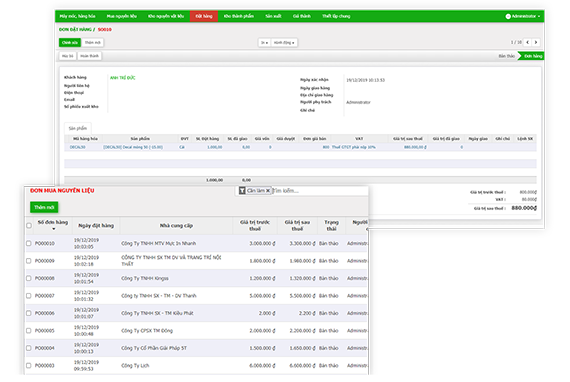
Task: Sort by Đơn giá bán column header
Action: tap(314, 139)
